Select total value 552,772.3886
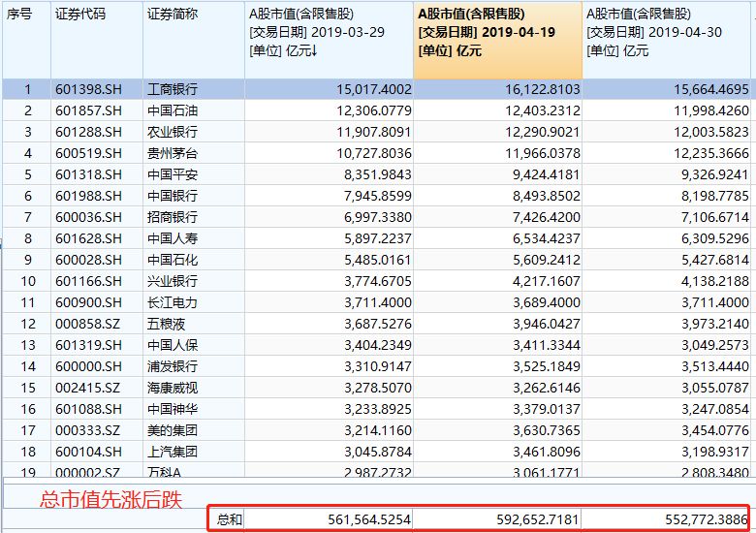The width and height of the screenshot is (756, 533). click(x=666, y=519)
